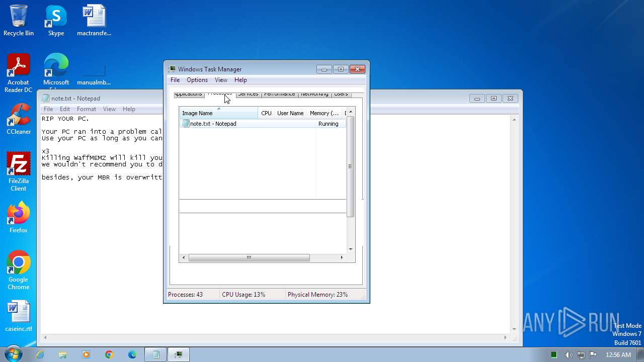Sort by Memory column header
Image resolution: width=644 pixels, height=362 pixels.
(x=324, y=113)
